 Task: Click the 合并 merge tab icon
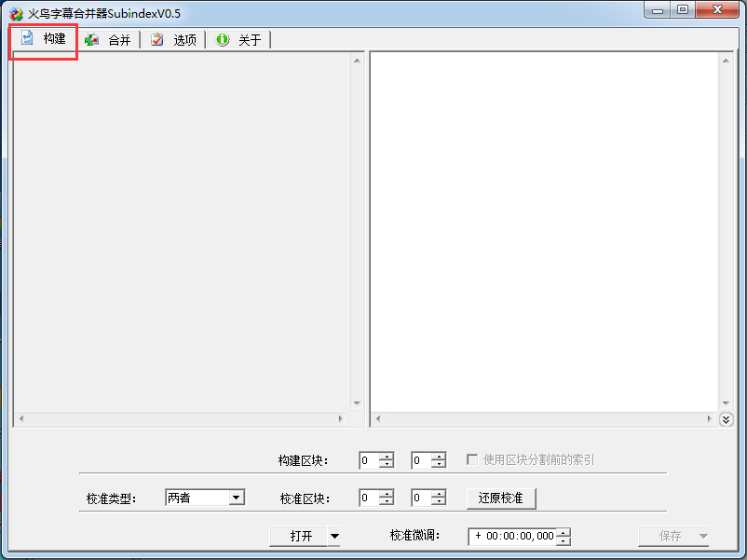click(x=91, y=39)
